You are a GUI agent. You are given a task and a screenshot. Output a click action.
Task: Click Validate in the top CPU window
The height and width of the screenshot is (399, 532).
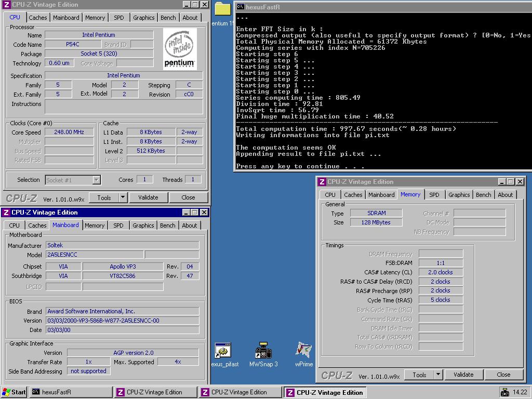click(x=148, y=197)
